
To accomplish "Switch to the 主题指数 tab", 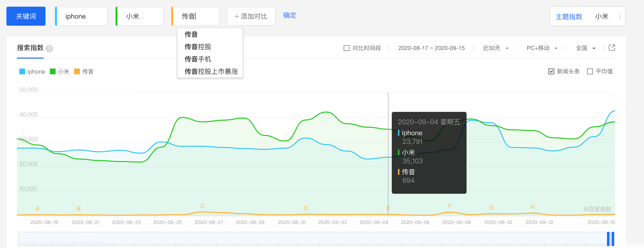I will pyautogui.click(x=569, y=16).
